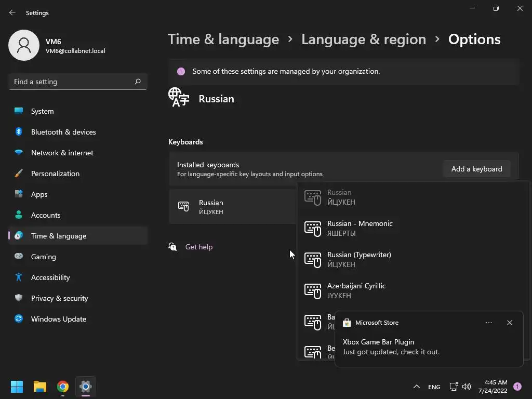Choose Russian - Mnemonic keyboard layout

(360, 228)
